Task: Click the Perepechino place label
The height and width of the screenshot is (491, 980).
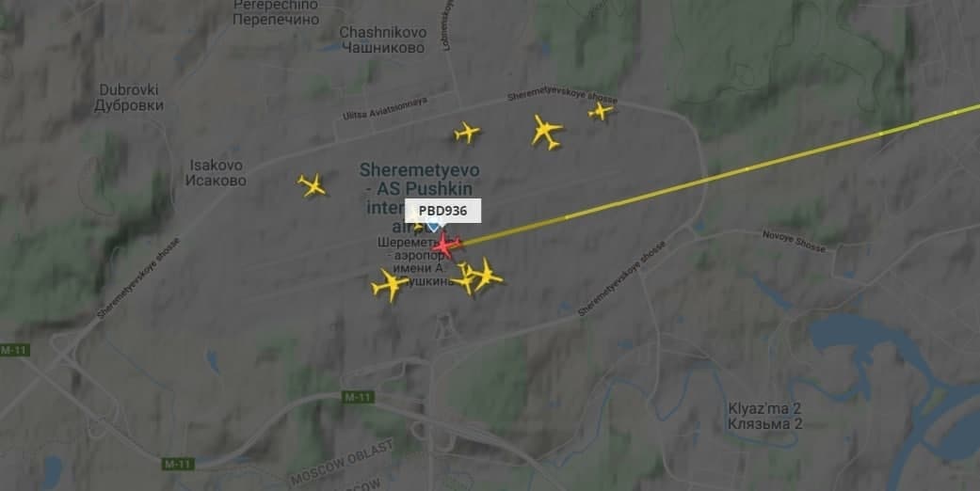Action: (276, 12)
